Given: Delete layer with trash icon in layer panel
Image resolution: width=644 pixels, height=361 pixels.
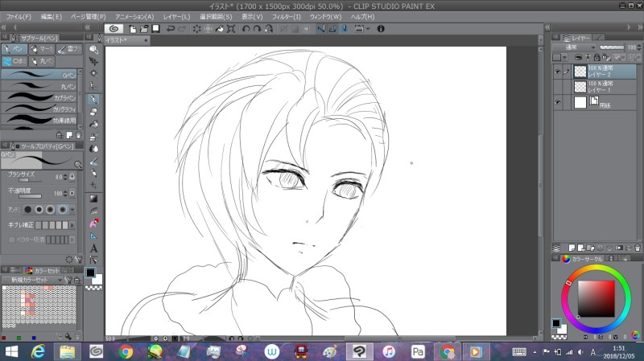Looking at the screenshot, I should pyautogui.click(x=638, y=248).
